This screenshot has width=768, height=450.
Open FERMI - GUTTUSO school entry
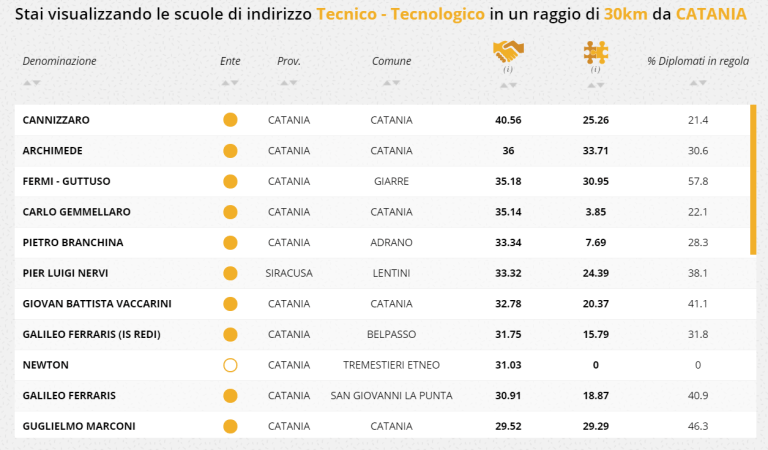tap(67, 181)
